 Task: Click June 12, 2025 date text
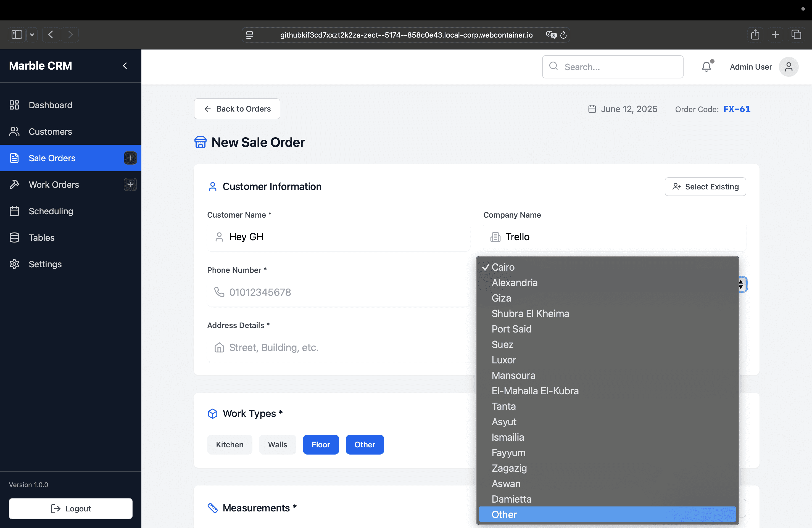click(629, 109)
